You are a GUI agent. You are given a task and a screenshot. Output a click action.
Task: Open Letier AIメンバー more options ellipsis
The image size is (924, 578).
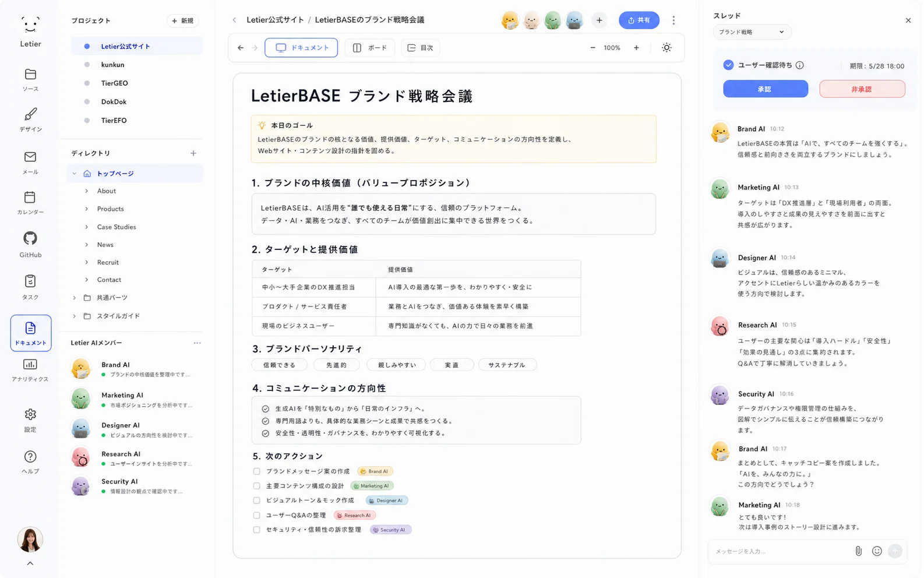tap(197, 343)
